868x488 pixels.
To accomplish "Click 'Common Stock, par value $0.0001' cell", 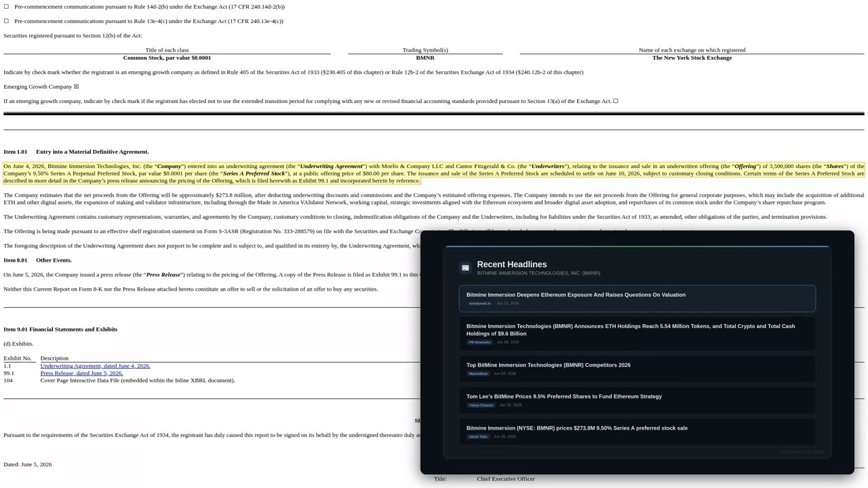I will click(x=167, y=58).
